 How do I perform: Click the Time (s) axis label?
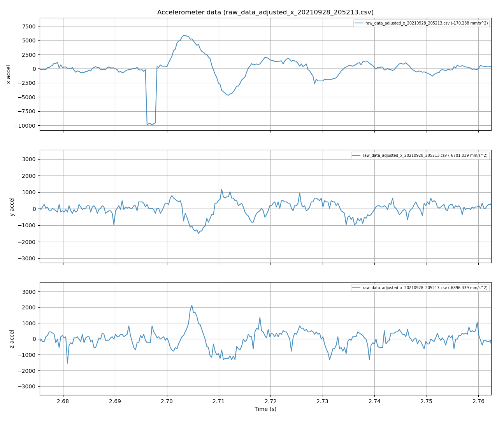coord(265,409)
